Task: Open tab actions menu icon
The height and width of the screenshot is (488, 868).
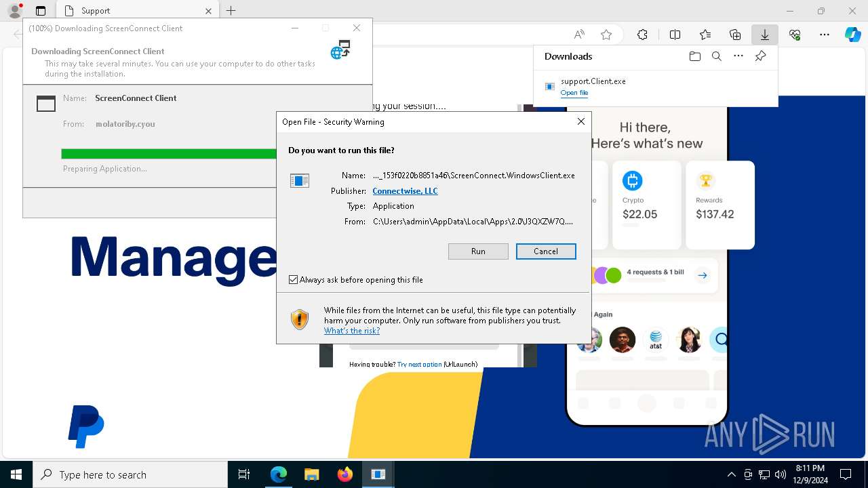Action: point(41,11)
